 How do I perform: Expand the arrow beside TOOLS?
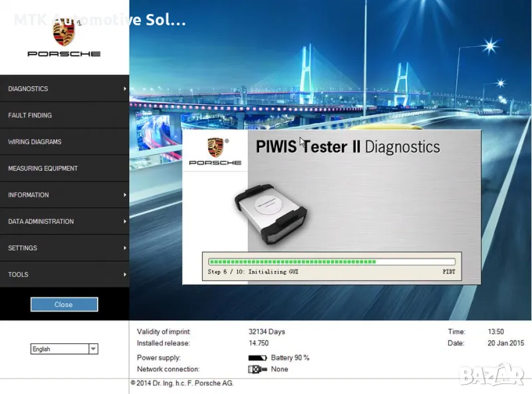click(x=125, y=274)
